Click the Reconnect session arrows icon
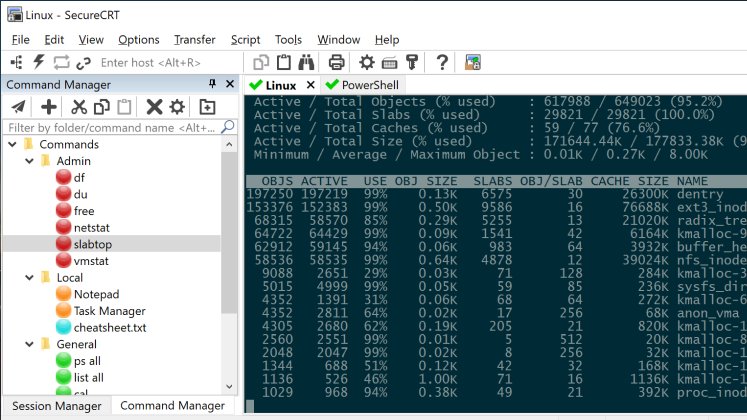 pos(61,62)
